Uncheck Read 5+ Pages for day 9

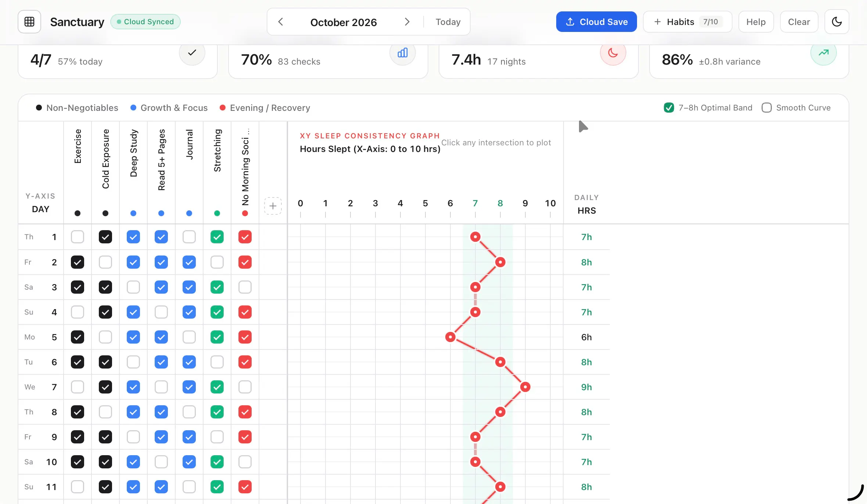pos(161,437)
